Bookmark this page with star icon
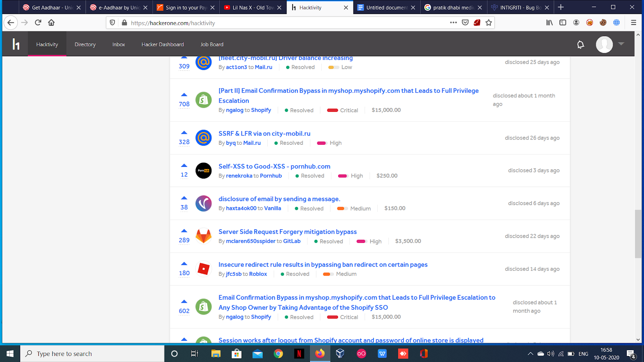 (489, 23)
